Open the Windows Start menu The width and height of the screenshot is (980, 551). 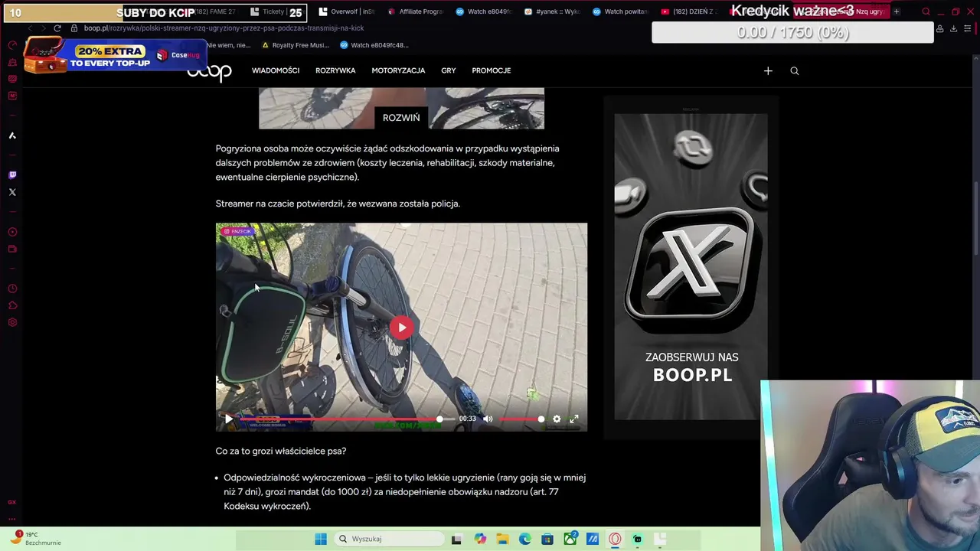(x=321, y=539)
